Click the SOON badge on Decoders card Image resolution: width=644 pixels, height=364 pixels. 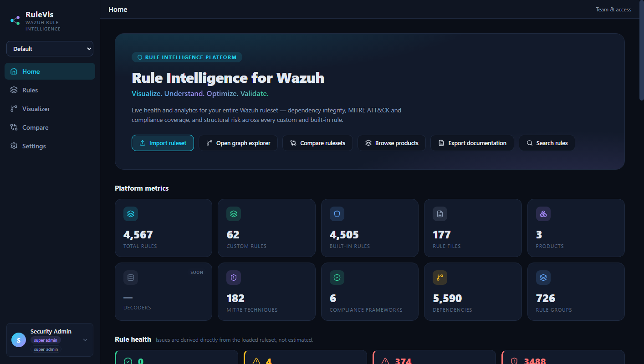197,273
